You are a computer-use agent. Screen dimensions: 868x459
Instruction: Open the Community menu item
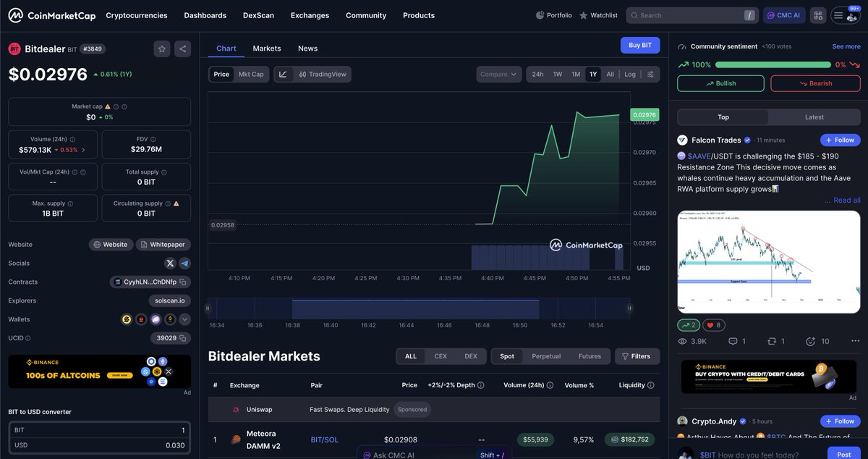point(365,14)
